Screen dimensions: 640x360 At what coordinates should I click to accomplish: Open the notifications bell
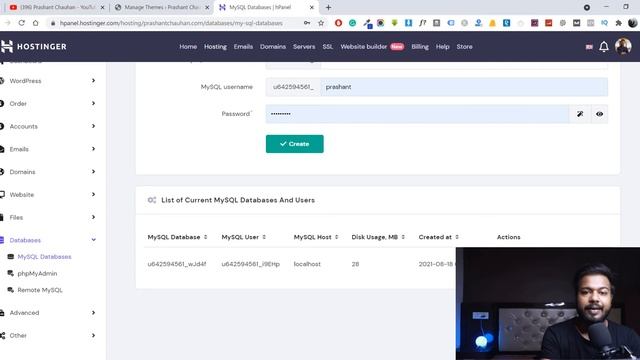604,47
